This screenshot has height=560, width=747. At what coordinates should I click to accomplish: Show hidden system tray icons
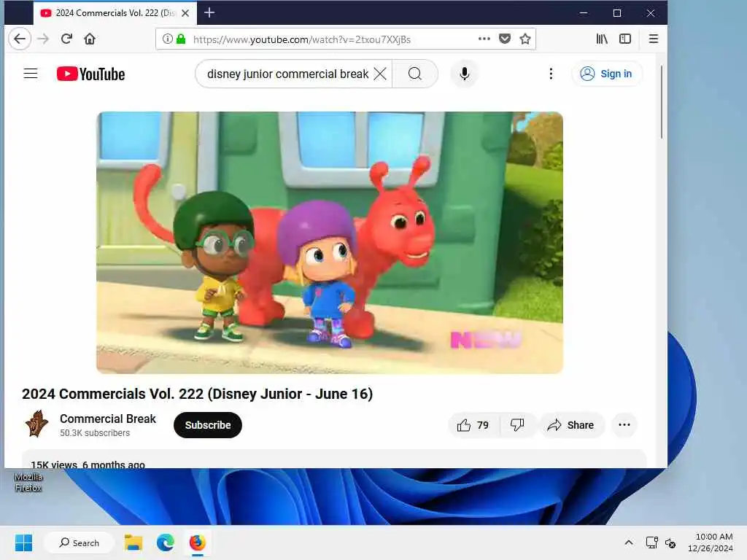coord(629,542)
